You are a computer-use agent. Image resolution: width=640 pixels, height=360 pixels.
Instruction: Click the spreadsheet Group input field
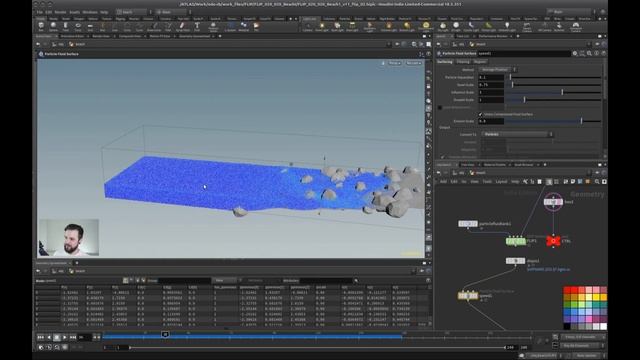point(184,280)
